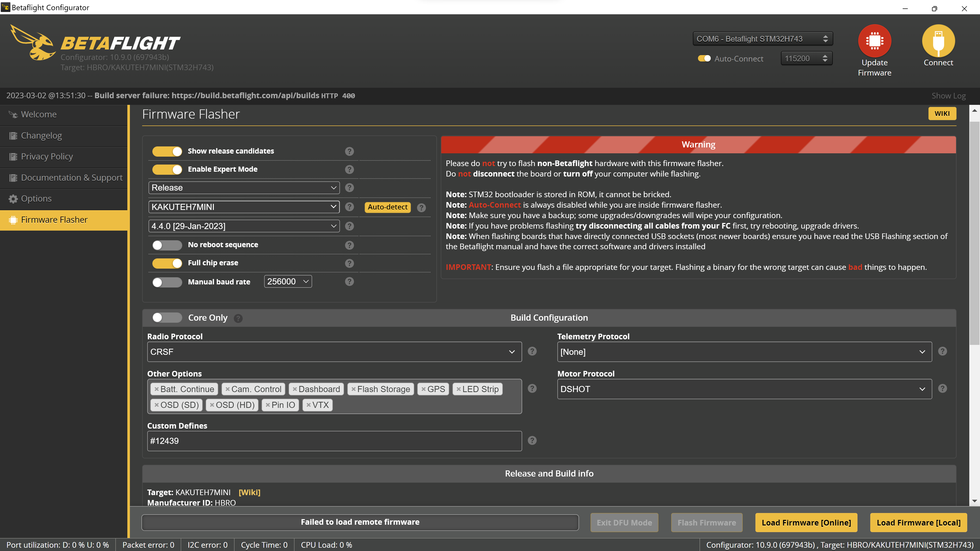Disable Show release candidates toggle
This screenshot has width=980, height=551.
pos(167,151)
